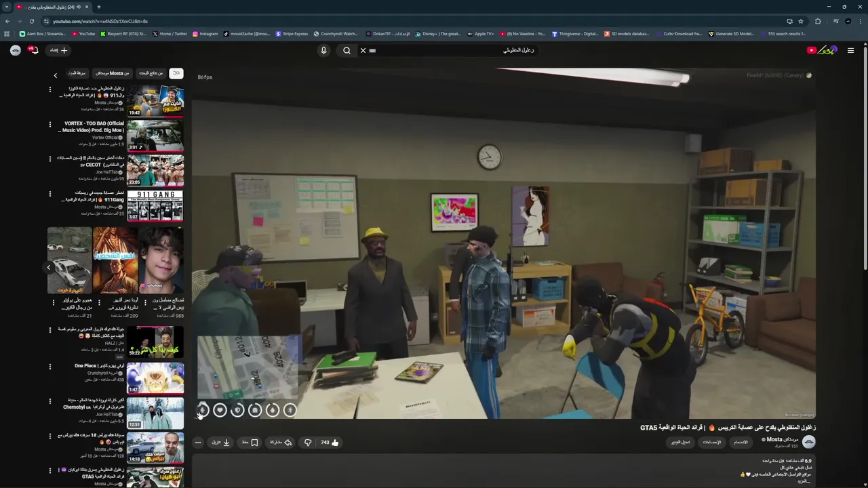Open the Mosta channel name link

pyautogui.click(x=782, y=439)
